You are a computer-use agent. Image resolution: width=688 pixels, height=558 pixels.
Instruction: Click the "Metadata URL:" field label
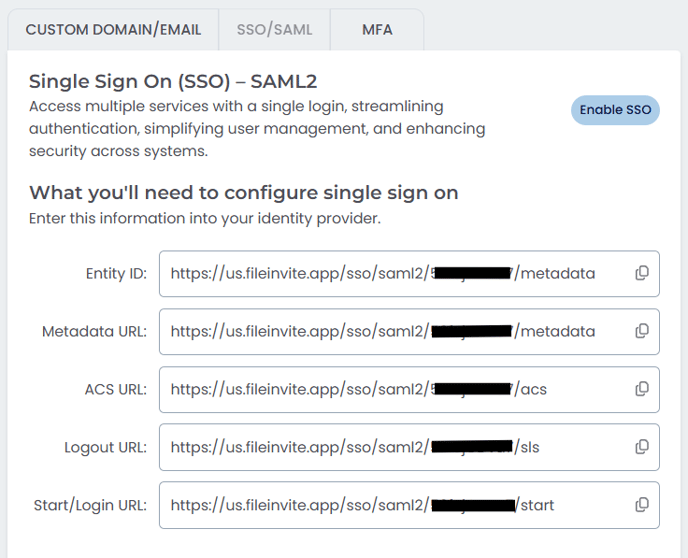pos(94,332)
